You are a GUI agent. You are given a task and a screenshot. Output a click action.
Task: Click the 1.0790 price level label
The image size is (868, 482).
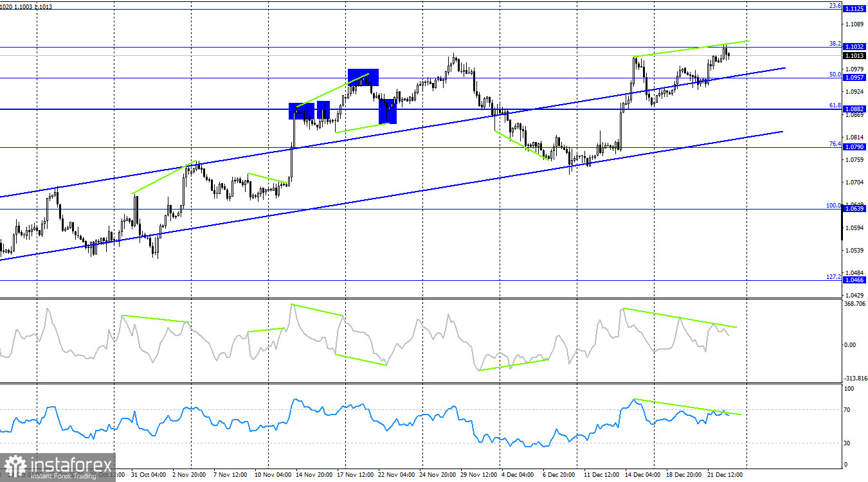pos(854,147)
